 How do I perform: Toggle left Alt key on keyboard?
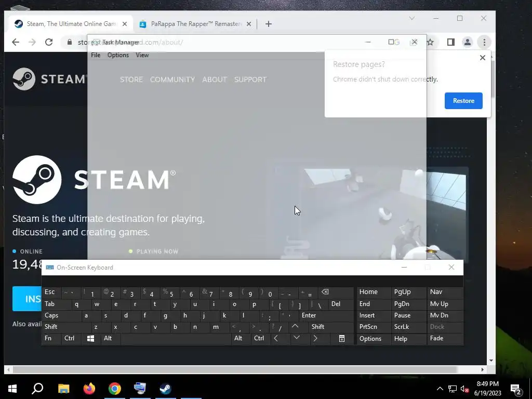point(111,339)
